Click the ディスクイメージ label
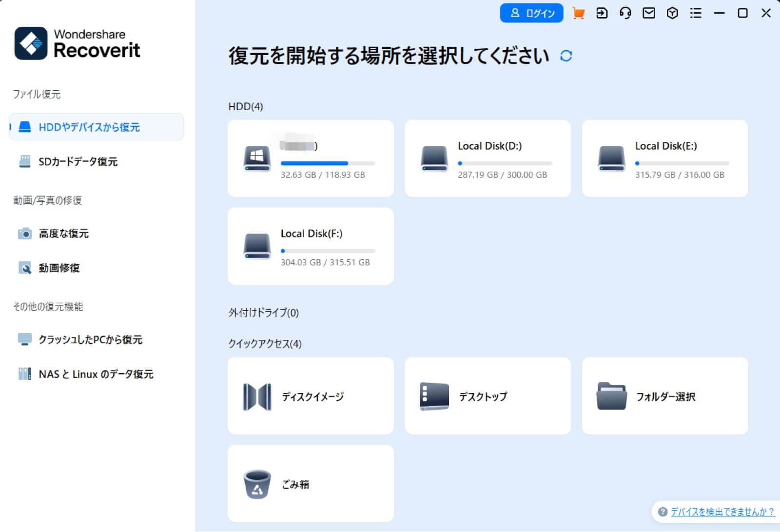 click(313, 397)
